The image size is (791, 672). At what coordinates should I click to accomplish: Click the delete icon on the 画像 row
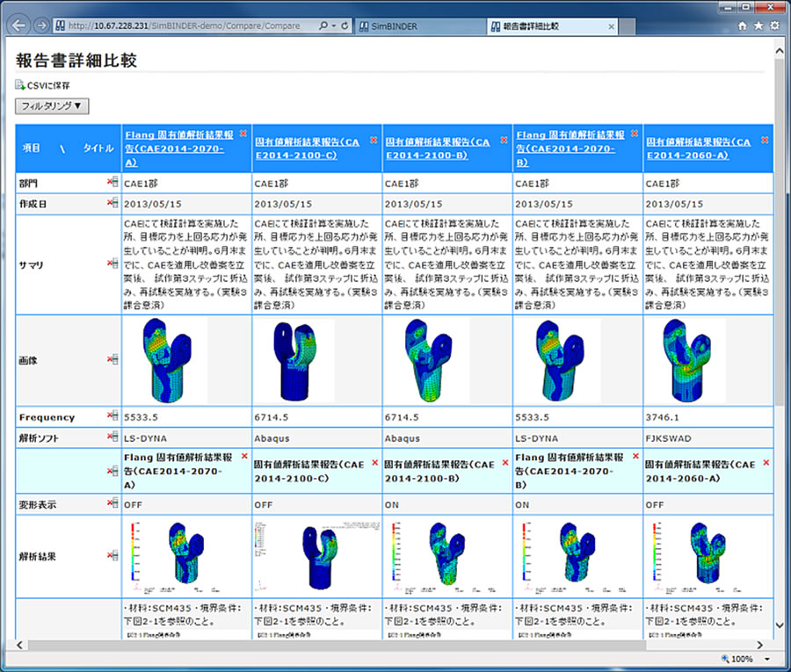(x=112, y=359)
